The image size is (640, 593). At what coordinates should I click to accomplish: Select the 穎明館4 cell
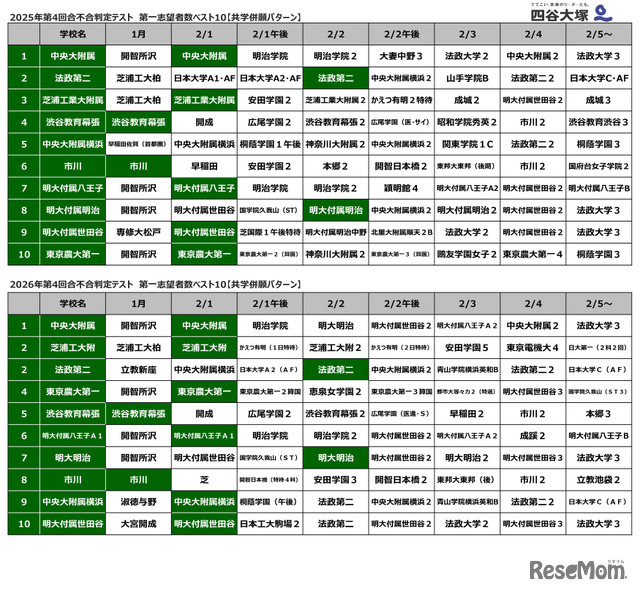pyautogui.click(x=401, y=188)
